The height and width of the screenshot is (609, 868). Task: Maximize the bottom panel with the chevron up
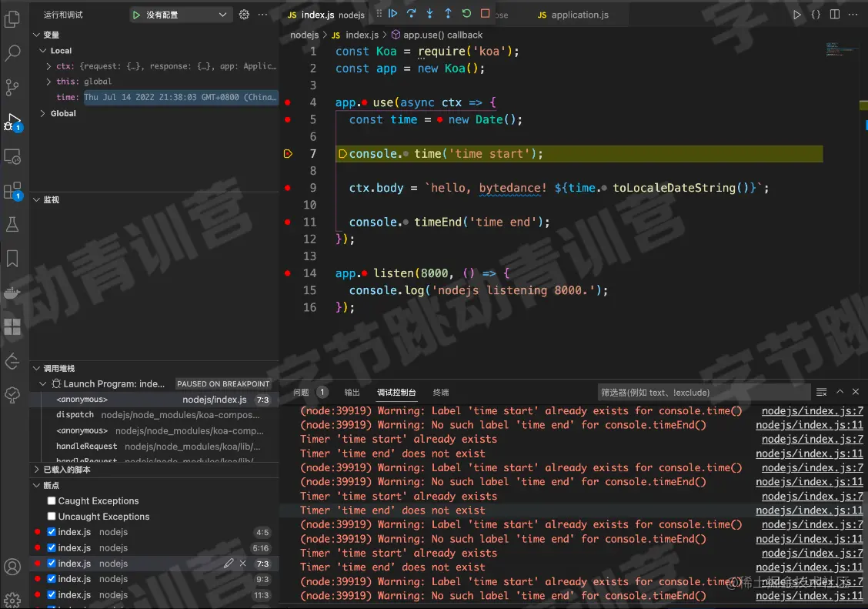click(840, 392)
